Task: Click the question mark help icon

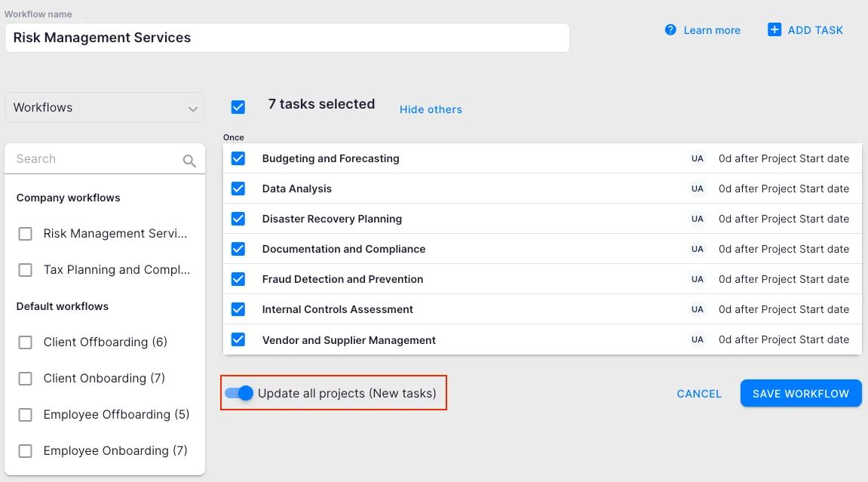Action: pyautogui.click(x=670, y=30)
